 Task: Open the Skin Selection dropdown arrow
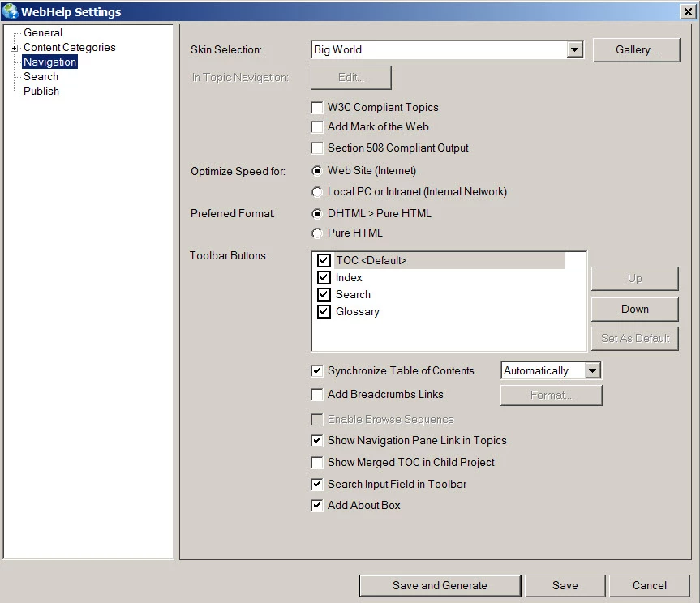[575, 49]
